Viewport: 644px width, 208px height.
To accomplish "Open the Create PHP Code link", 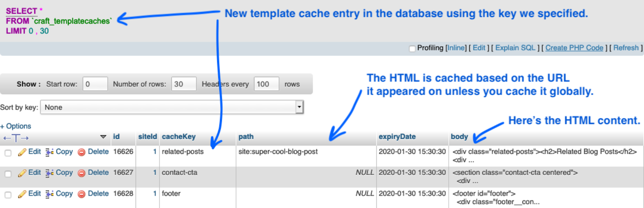I will coord(574,48).
